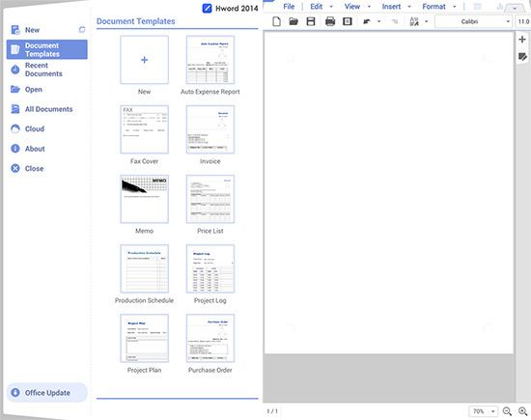The height and width of the screenshot is (420, 531).
Task: Open the Find dropdown arrow
Action: click(427, 21)
